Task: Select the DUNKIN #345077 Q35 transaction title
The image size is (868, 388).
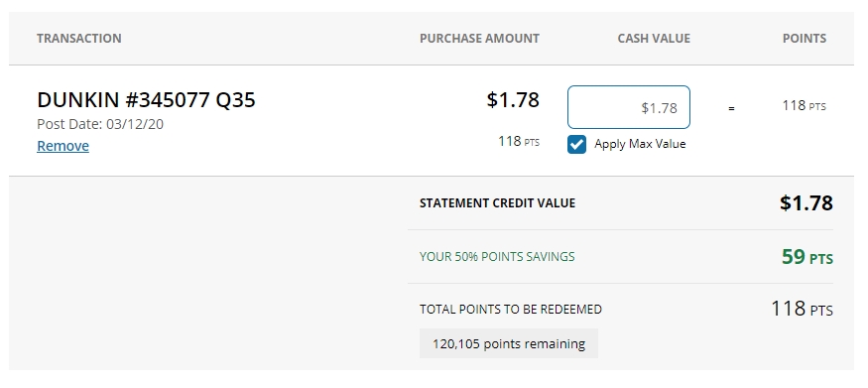Action: 146,99
